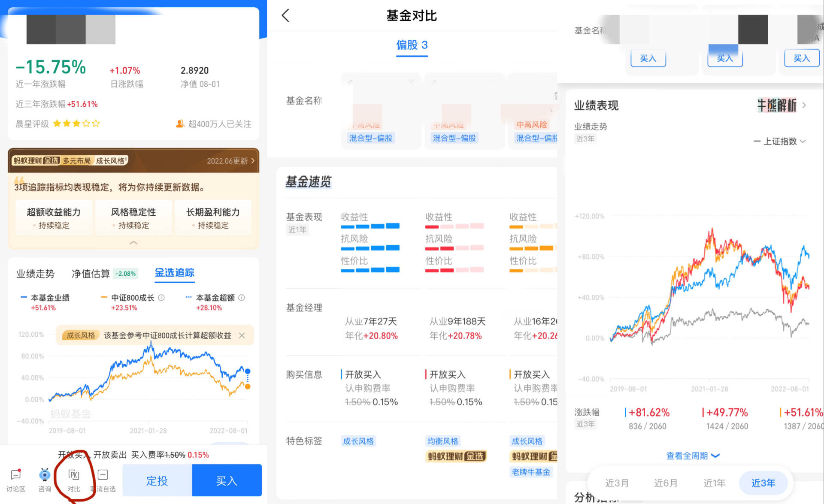Open the 牛熊解析 bull-bear analysis
The width and height of the screenshot is (824, 504).
click(777, 105)
